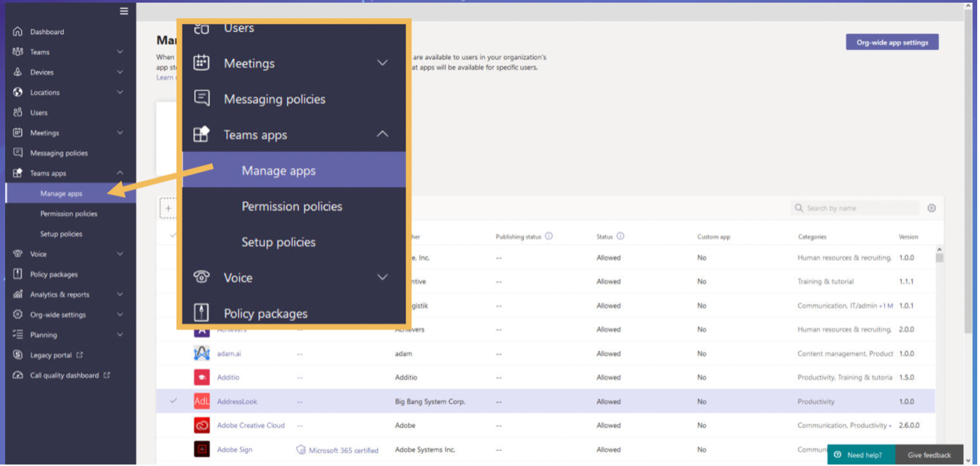Click the adam.ai app icon
This screenshot has width=980, height=466.
coord(202,354)
